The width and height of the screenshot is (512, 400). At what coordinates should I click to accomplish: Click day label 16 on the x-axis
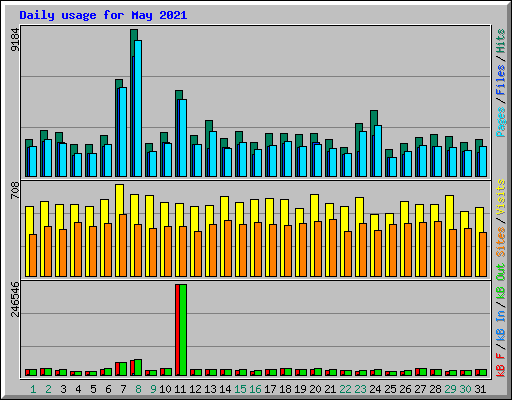click(x=255, y=389)
